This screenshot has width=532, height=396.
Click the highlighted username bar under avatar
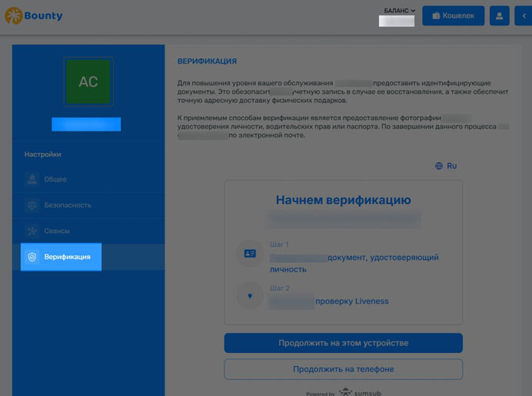pos(86,124)
